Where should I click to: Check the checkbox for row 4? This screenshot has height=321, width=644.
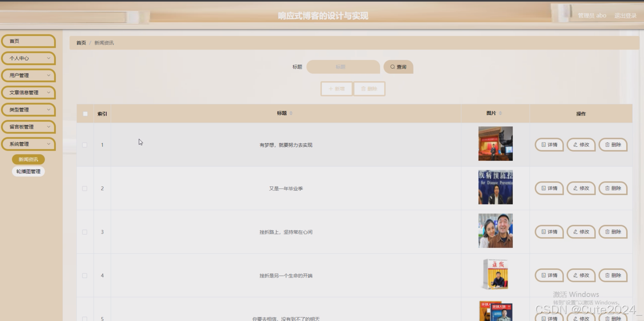(85, 275)
